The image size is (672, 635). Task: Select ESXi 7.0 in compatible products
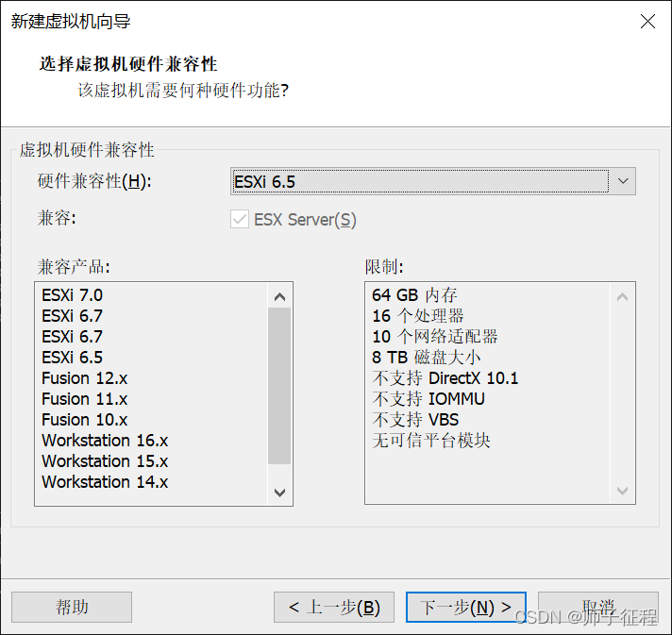tap(73, 295)
